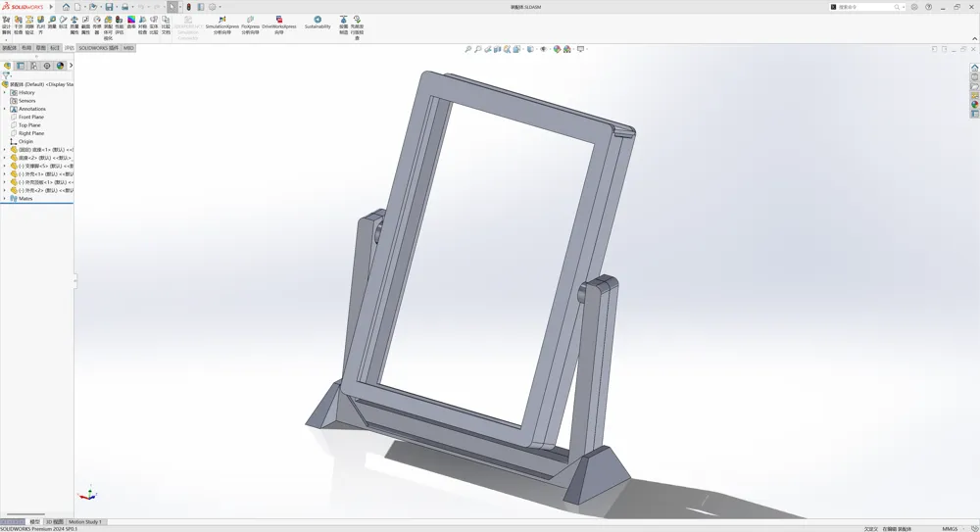The height and width of the screenshot is (532, 980).
Task: Open the SOLIDWORKS 插件 ribbon tab
Action: [x=99, y=47]
